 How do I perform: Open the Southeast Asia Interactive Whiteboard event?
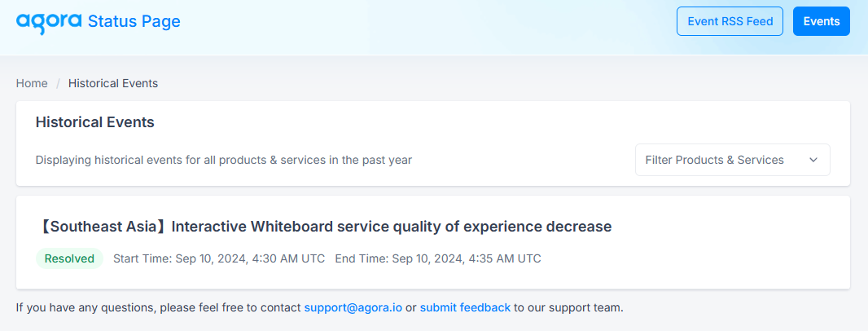click(326, 226)
